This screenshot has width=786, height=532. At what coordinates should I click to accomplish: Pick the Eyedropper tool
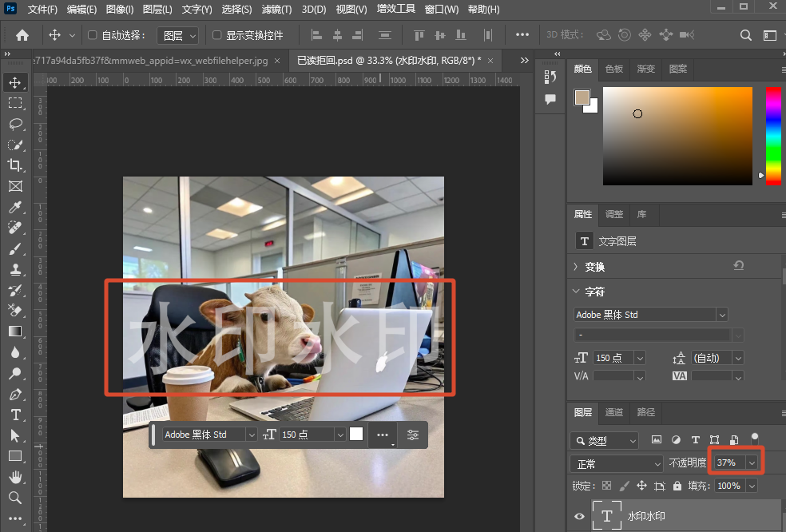pos(15,207)
